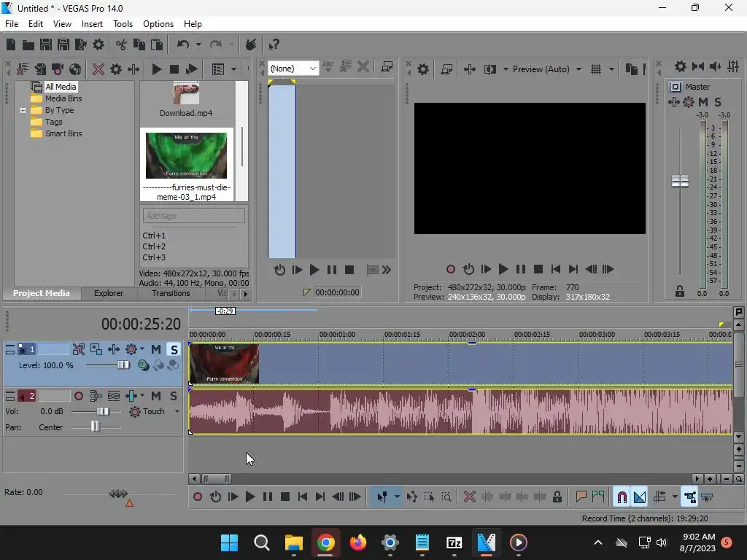Viewport: 747px width, 560px height.
Task: Adjust track 2 Pan slider
Action: (96, 427)
